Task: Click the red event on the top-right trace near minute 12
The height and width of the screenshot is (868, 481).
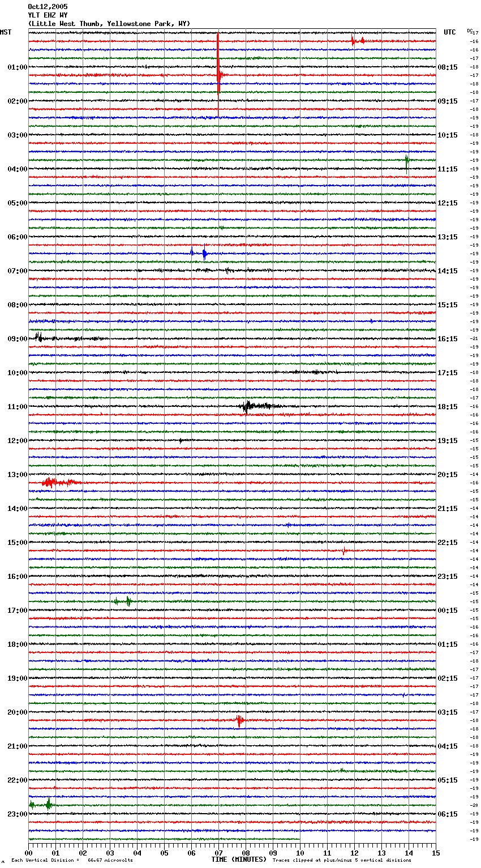Action: point(358,41)
